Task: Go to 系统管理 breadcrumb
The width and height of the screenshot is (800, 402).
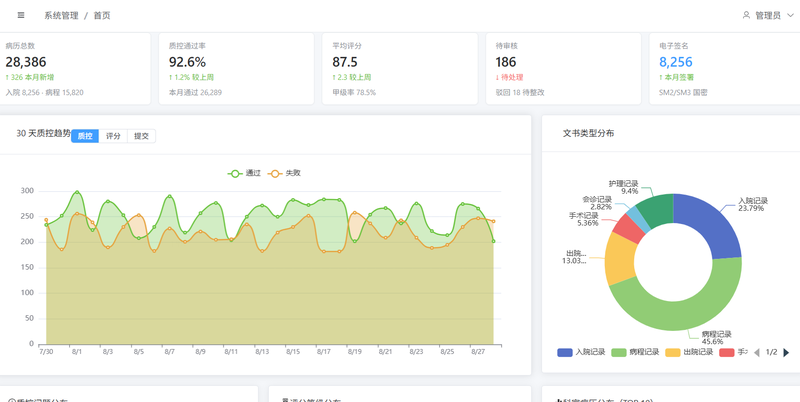Action: point(61,15)
